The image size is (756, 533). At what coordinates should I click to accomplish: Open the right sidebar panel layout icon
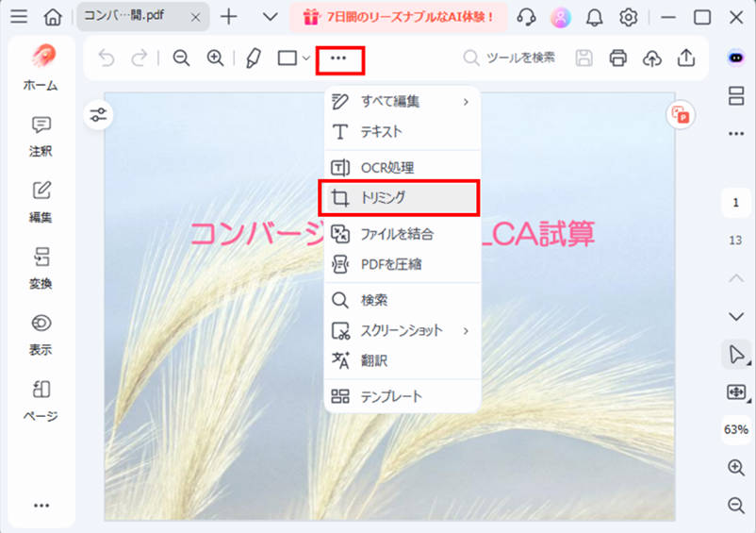click(736, 95)
